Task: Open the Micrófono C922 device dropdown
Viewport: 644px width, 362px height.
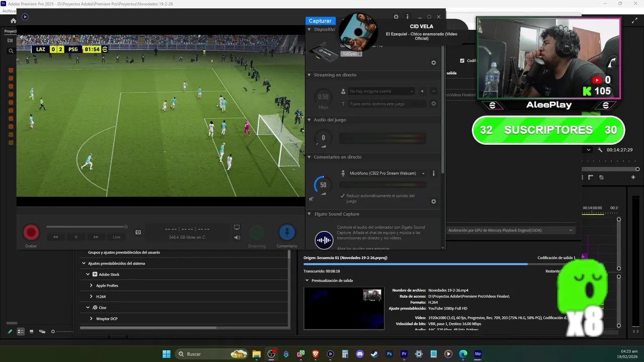Action: pyautogui.click(x=387, y=173)
